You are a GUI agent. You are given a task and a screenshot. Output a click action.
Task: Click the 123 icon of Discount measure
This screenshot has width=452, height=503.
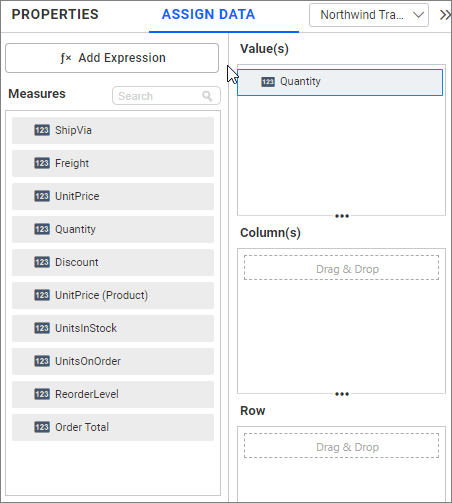[42, 262]
